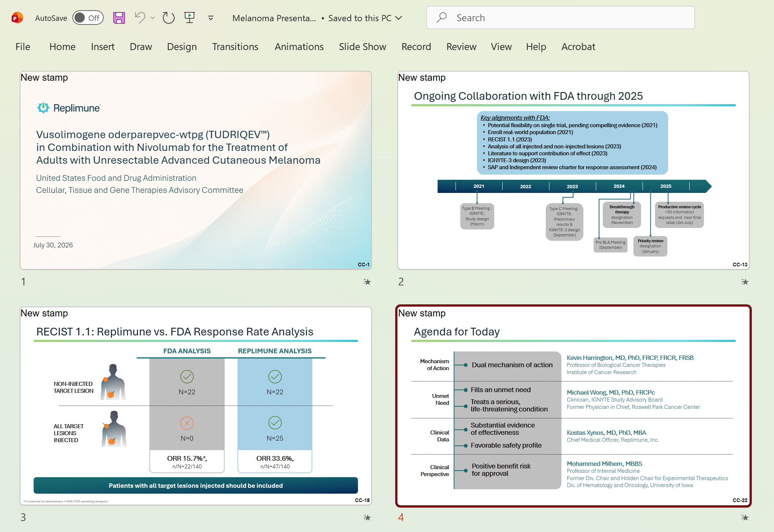This screenshot has width=774, height=532.
Task: Switch to the Transitions tab
Action: (x=235, y=47)
